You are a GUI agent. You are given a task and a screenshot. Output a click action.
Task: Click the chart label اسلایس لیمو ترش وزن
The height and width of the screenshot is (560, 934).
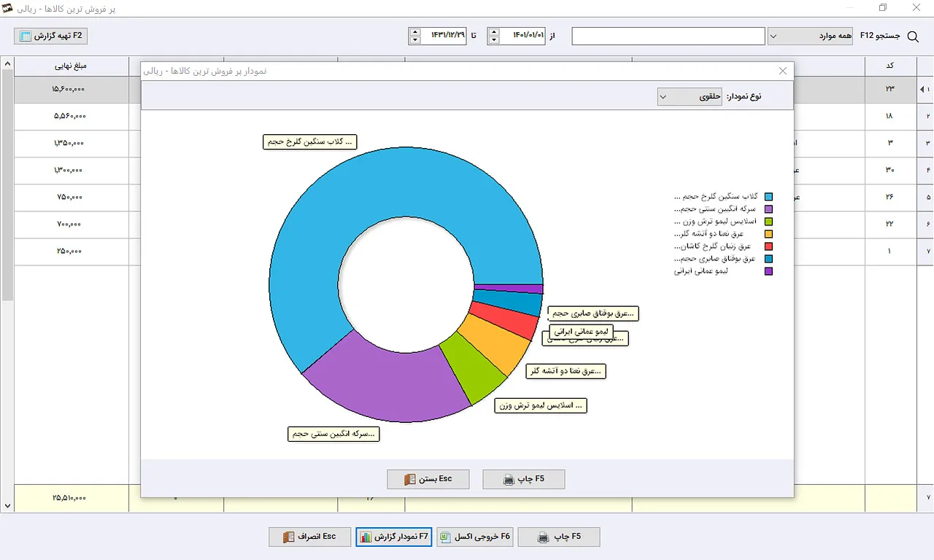click(x=541, y=405)
